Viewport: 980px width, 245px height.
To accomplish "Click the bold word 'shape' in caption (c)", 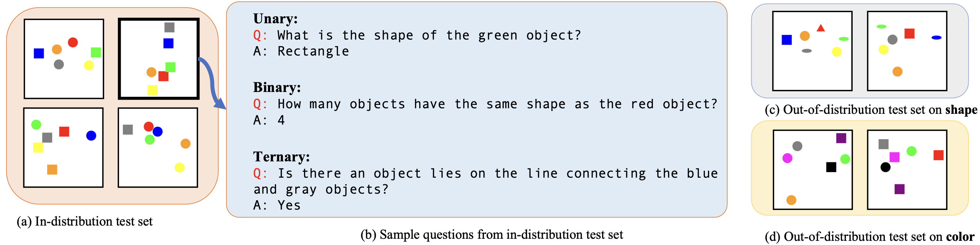I will click(x=961, y=110).
